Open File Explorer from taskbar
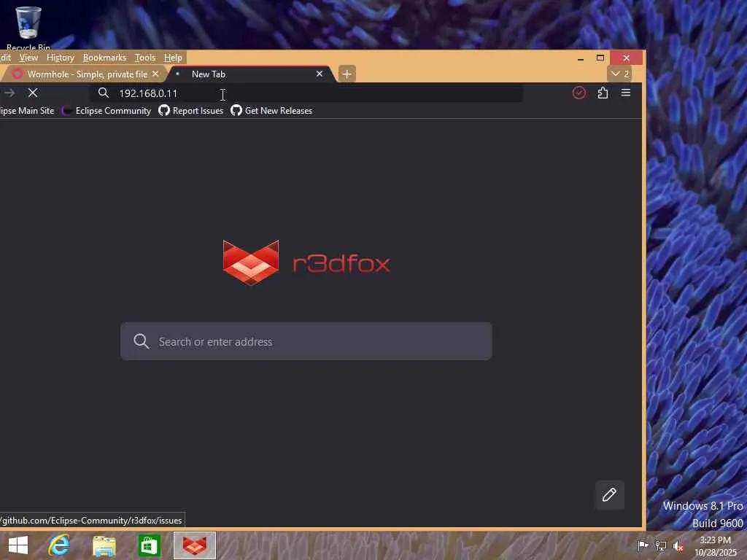This screenshot has width=747, height=560. click(104, 545)
